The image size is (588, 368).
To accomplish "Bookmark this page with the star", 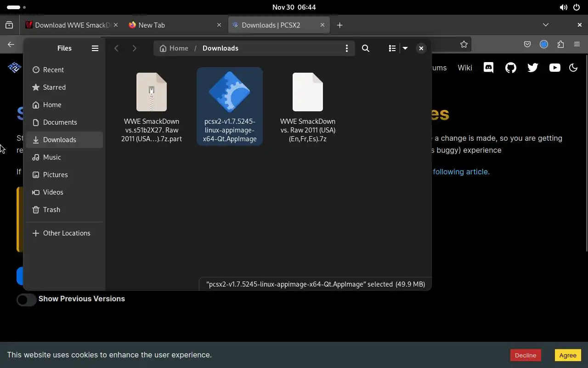I will (x=464, y=45).
